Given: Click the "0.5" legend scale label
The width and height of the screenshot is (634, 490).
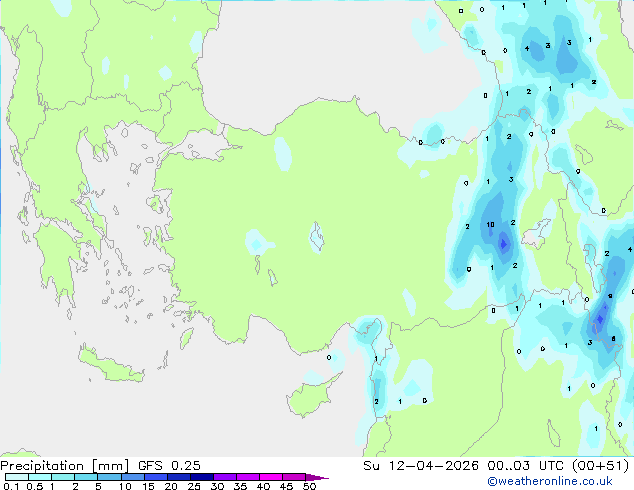Looking at the screenshot, I should tap(34, 486).
